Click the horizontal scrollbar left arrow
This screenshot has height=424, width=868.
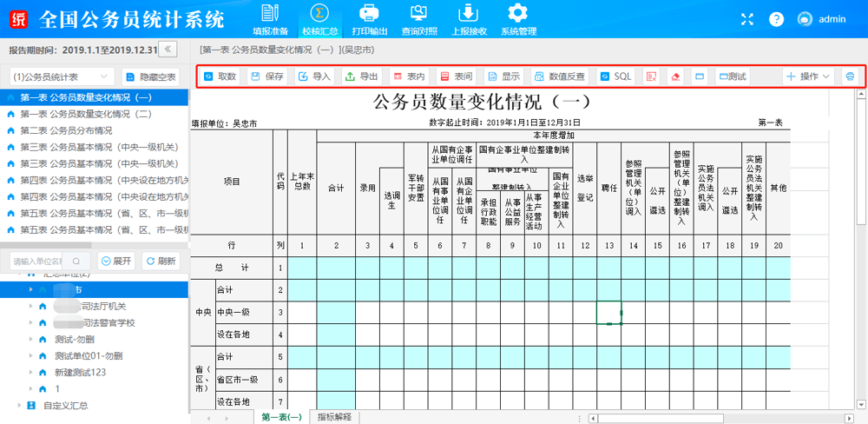point(592,418)
